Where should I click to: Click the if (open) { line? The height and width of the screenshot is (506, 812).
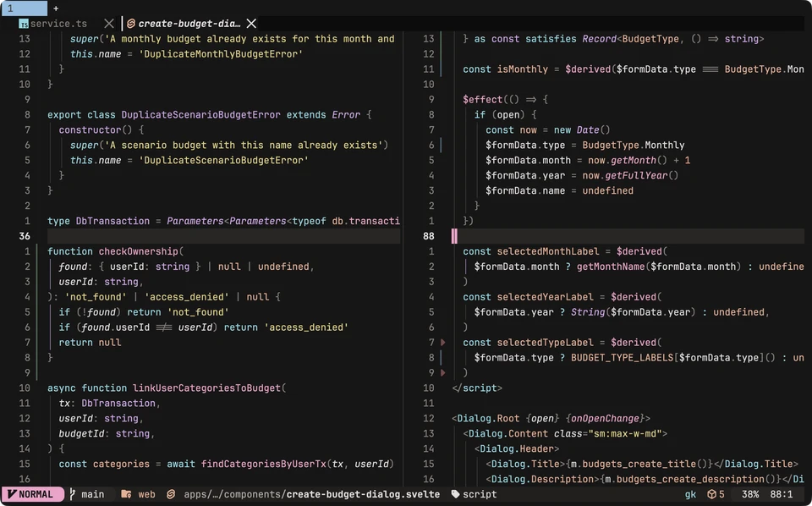[506, 114]
